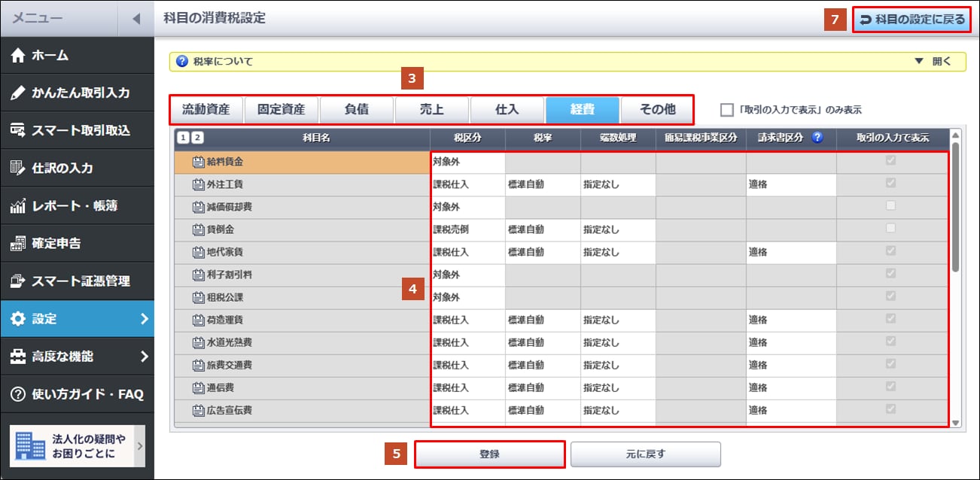Switch to the 流動資産 tab
980x480 pixels.
206,110
